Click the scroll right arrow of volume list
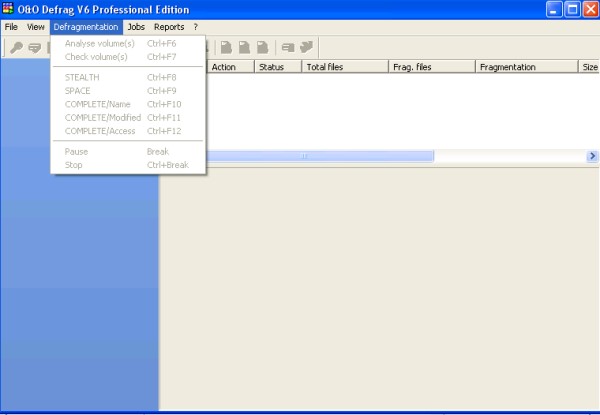Image resolution: width=600 pixels, height=415 pixels. coord(592,156)
